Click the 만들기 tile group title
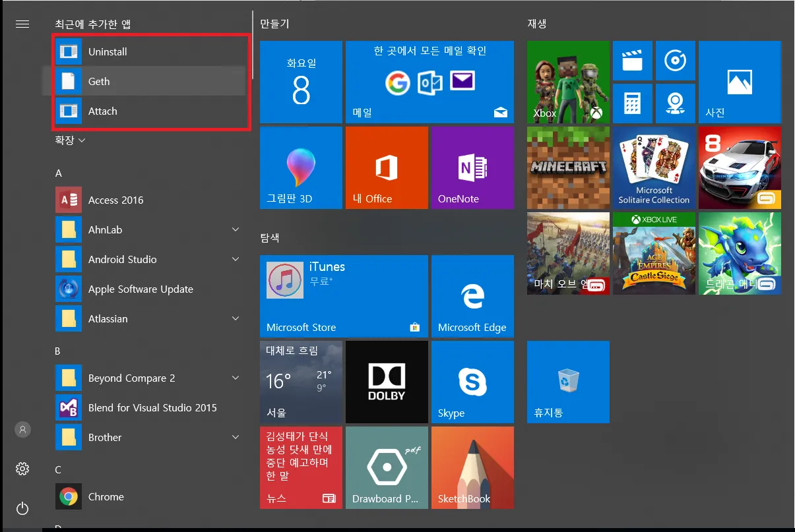 tap(274, 24)
